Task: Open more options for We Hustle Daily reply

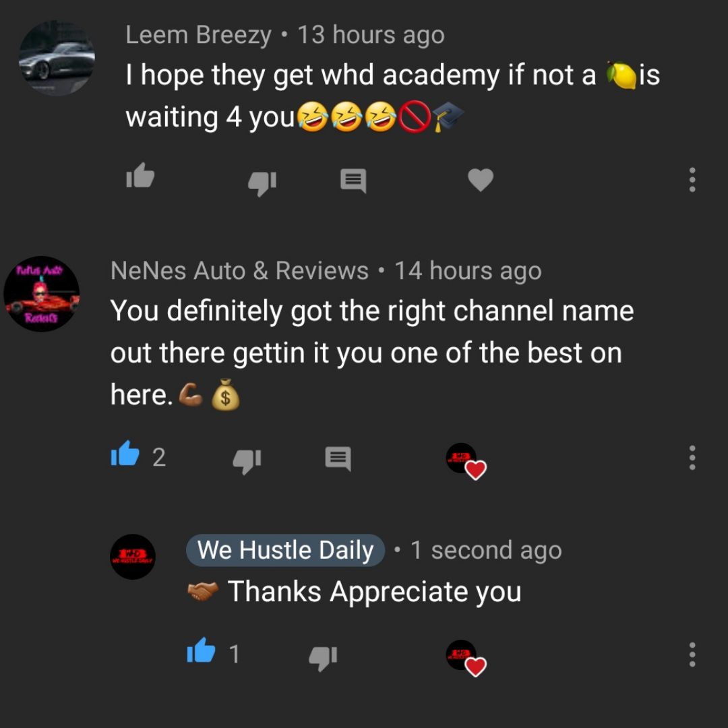Action: click(x=692, y=655)
